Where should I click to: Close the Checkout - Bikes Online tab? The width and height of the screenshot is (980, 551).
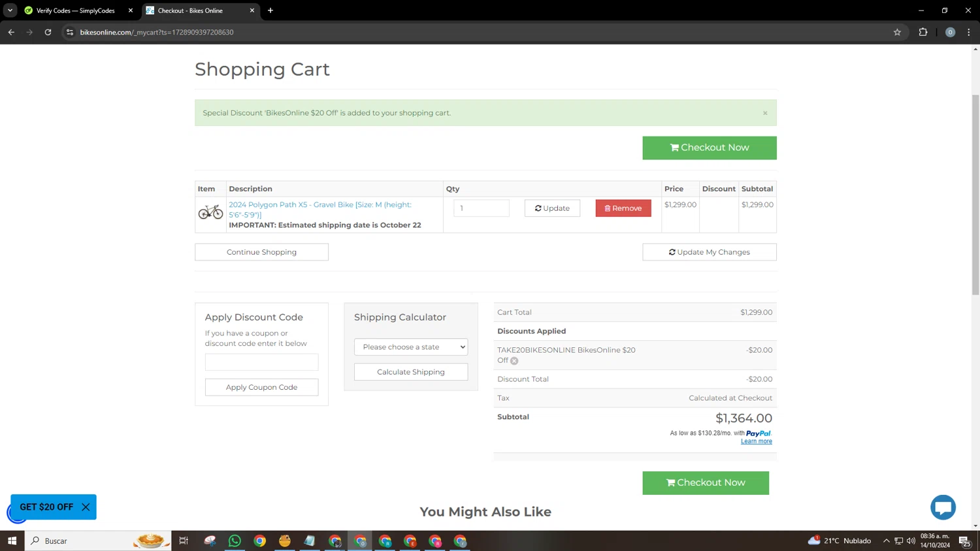click(x=252, y=10)
